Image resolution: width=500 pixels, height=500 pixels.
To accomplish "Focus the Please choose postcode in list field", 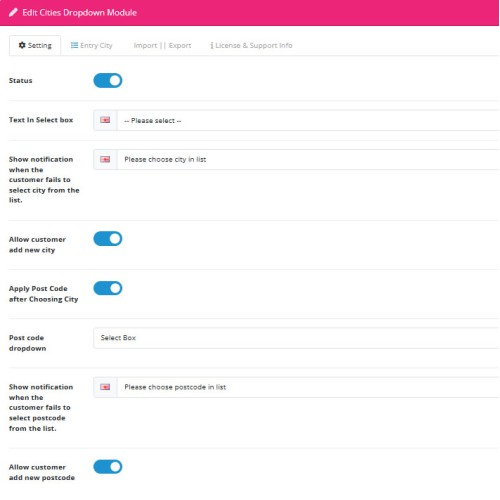I will point(308,387).
